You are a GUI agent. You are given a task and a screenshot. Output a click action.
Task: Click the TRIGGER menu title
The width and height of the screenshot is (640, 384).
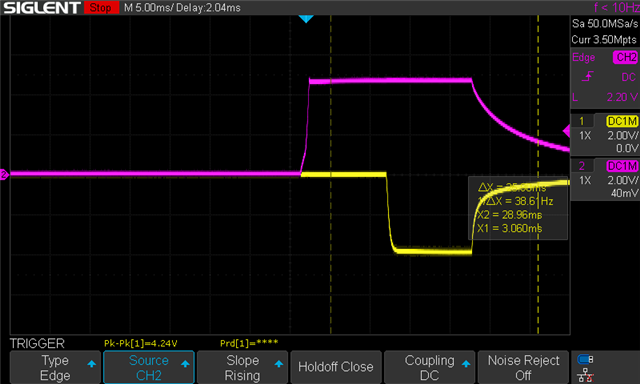click(37, 343)
